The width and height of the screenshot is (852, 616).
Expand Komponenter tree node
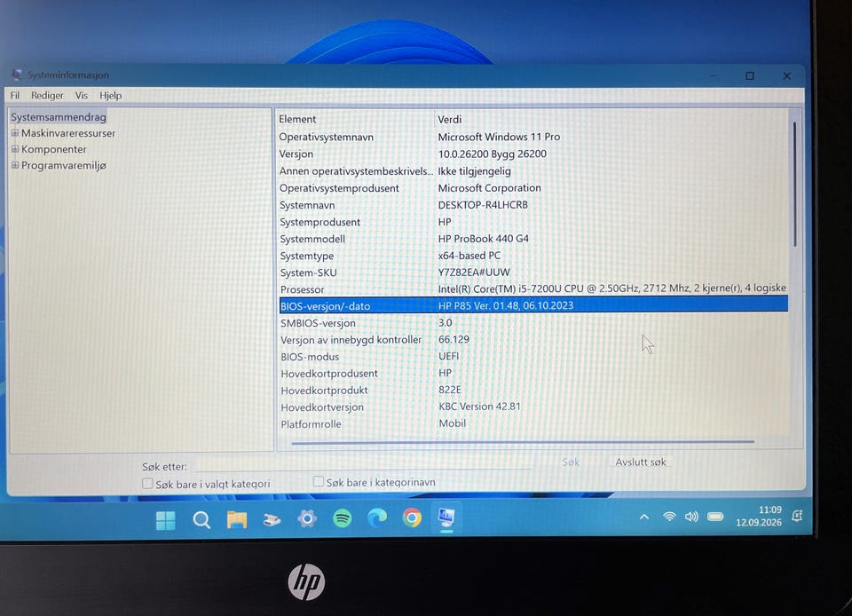[x=15, y=149]
